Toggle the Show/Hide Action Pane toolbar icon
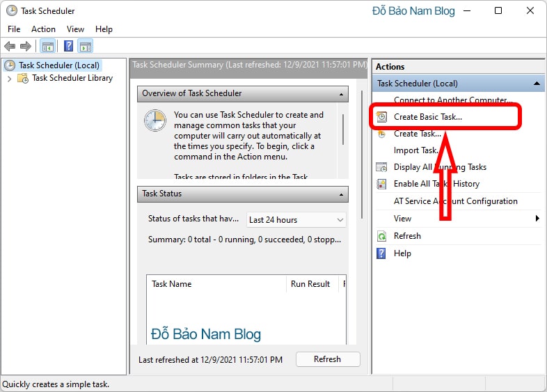 (x=86, y=46)
